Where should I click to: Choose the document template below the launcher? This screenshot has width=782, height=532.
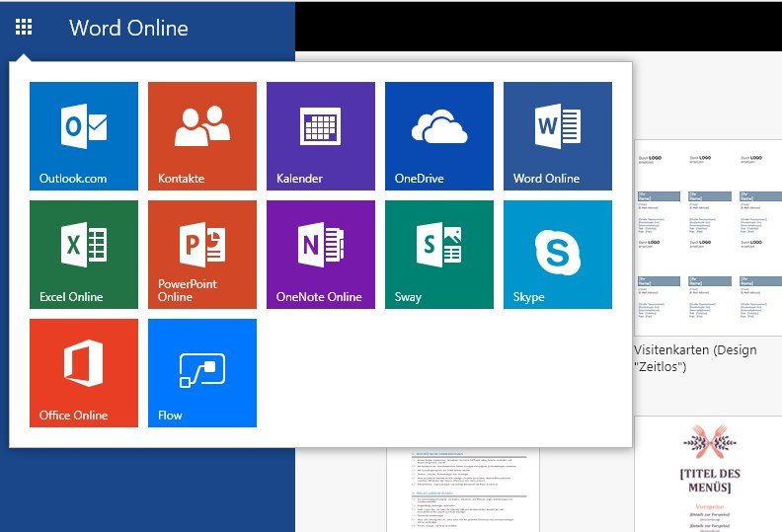pyautogui.click(x=463, y=490)
